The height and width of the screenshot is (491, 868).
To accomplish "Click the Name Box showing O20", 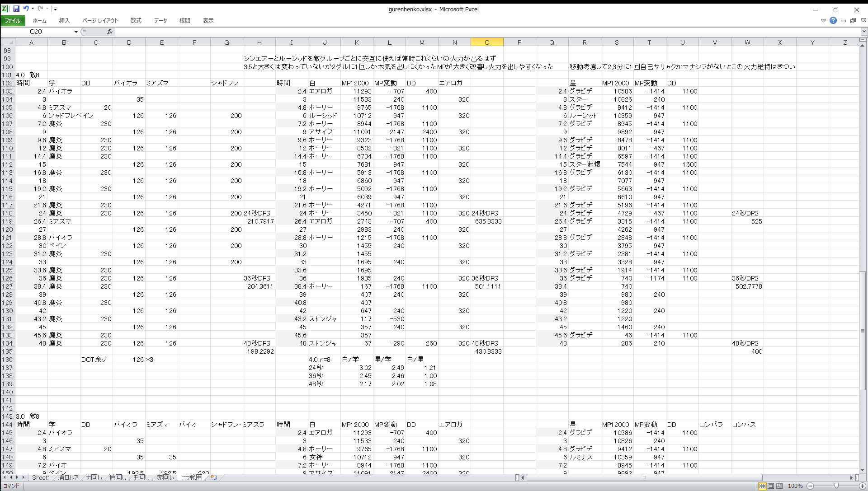I will (36, 32).
